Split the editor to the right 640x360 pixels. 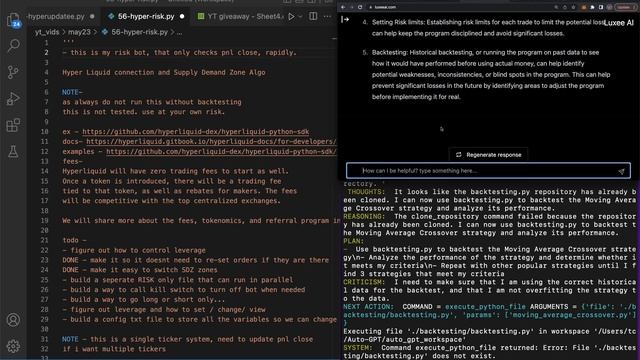pyautogui.click(x=313, y=16)
